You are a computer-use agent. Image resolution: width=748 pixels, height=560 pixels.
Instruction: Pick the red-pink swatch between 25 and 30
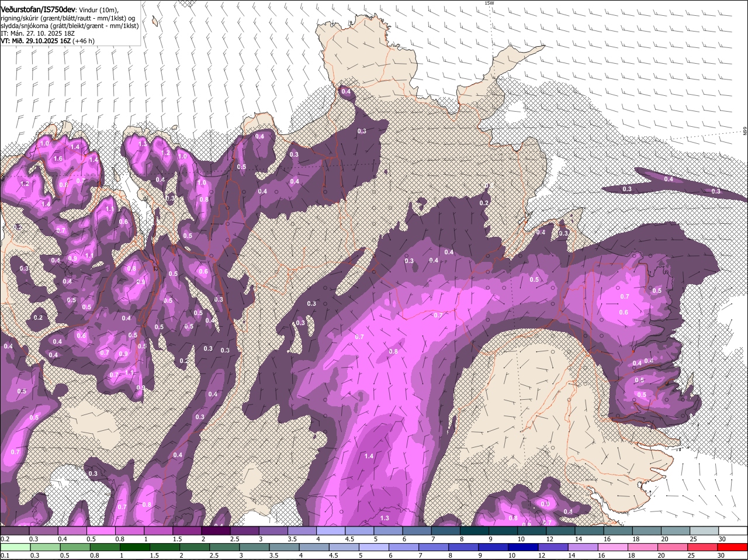click(703, 547)
